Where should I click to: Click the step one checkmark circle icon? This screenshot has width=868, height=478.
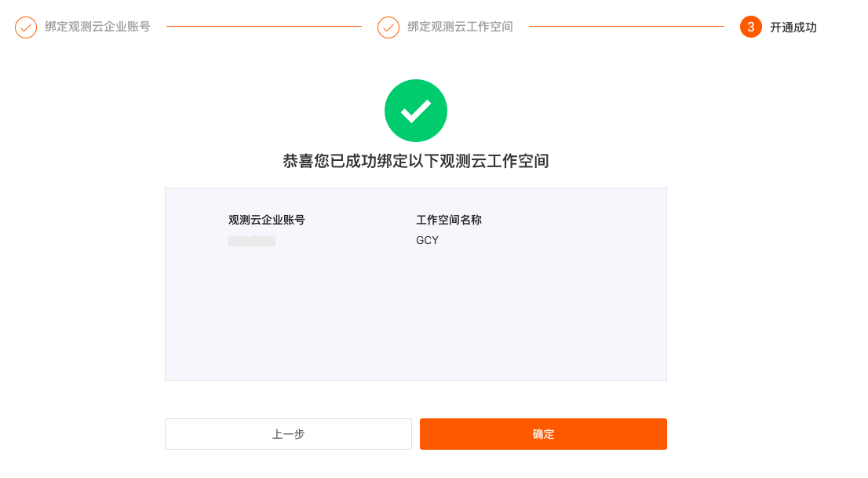click(x=26, y=27)
